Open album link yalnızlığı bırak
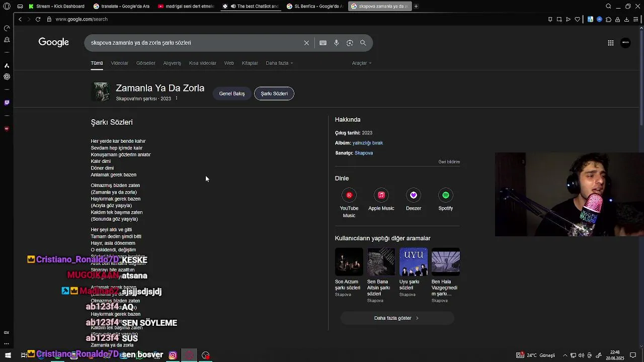 click(x=368, y=143)
